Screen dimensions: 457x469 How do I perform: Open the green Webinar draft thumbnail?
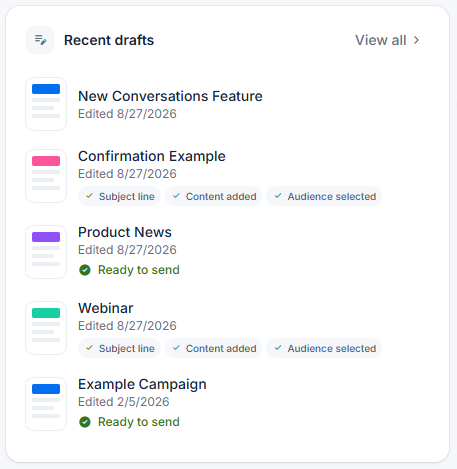tap(46, 328)
